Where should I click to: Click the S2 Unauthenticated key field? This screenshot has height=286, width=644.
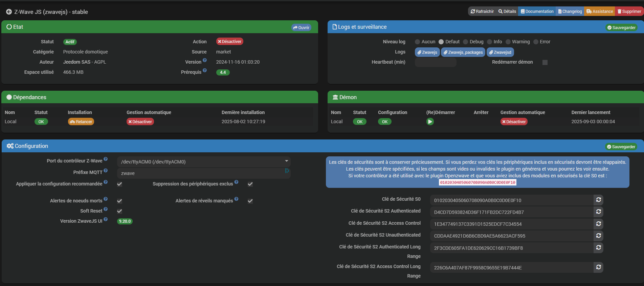click(x=512, y=236)
